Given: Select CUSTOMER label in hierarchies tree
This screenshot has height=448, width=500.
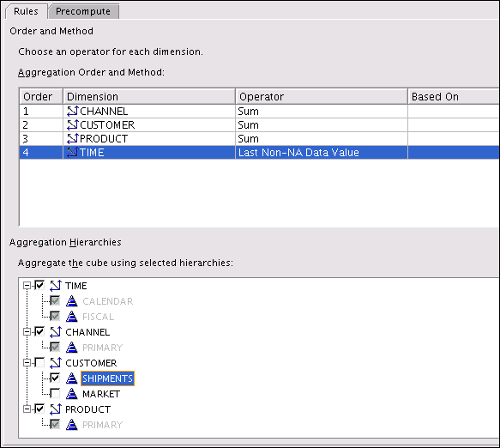Looking at the screenshot, I should pos(91,363).
